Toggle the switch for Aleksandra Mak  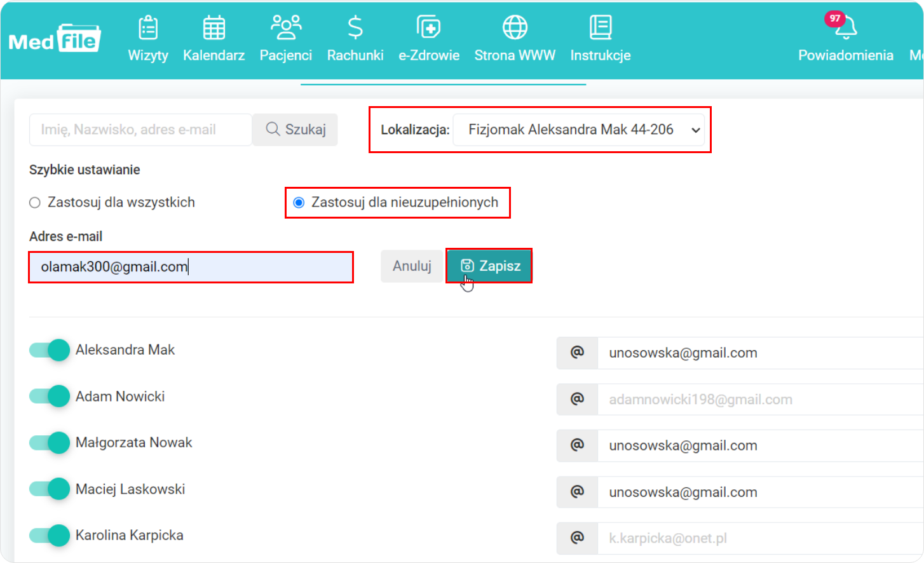(x=50, y=350)
